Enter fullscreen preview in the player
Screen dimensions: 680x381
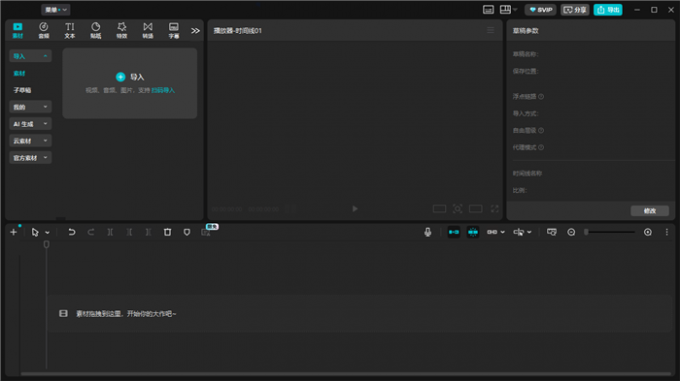[495, 209]
